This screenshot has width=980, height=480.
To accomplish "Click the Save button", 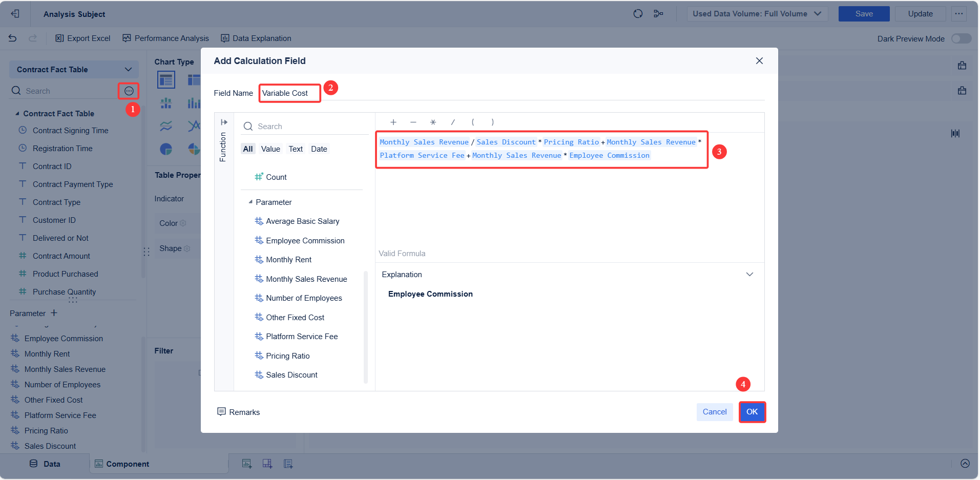I will click(864, 14).
